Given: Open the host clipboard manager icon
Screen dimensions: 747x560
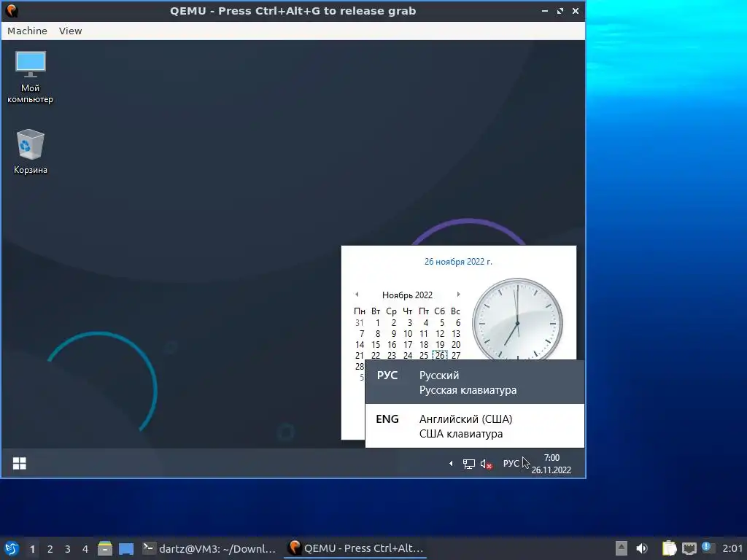Looking at the screenshot, I should point(670,548).
